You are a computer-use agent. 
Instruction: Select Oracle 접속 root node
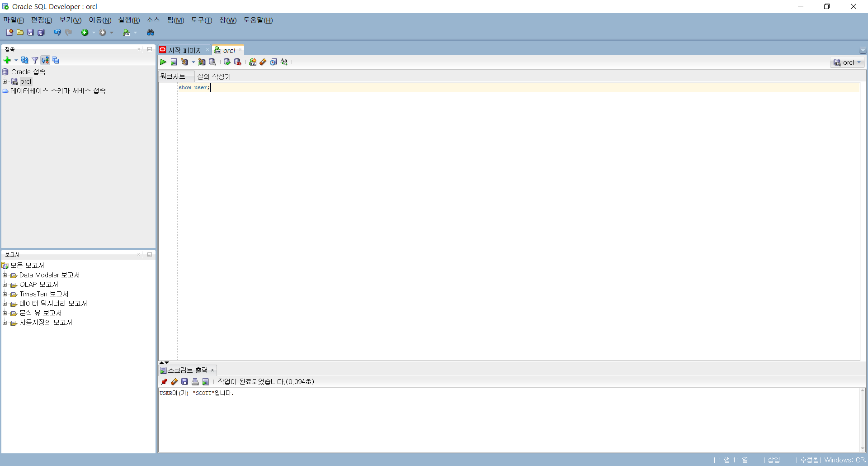[28, 72]
